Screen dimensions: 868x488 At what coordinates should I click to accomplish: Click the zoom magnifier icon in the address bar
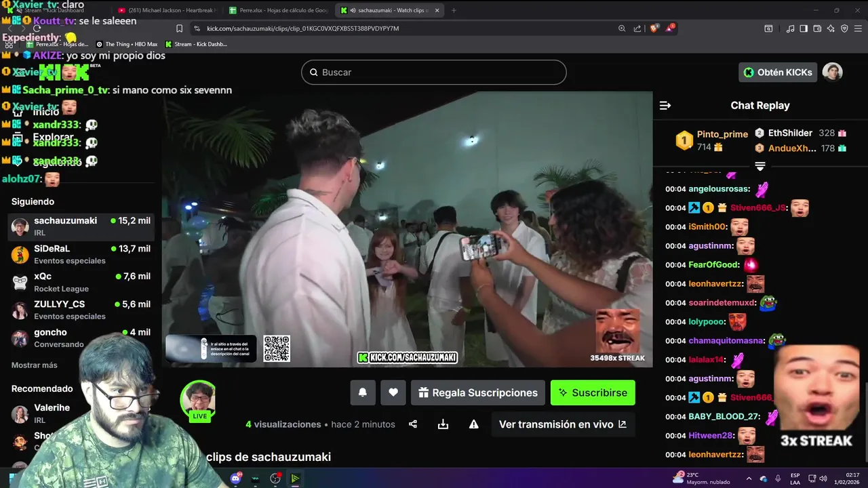[x=622, y=28]
